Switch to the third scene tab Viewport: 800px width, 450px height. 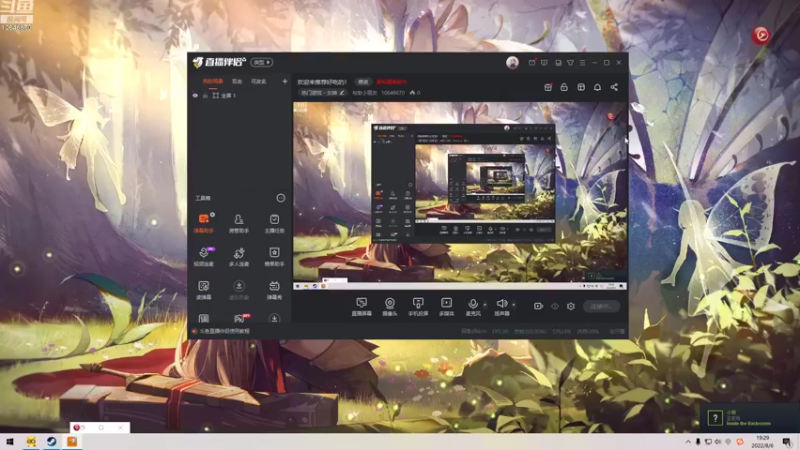[259, 81]
